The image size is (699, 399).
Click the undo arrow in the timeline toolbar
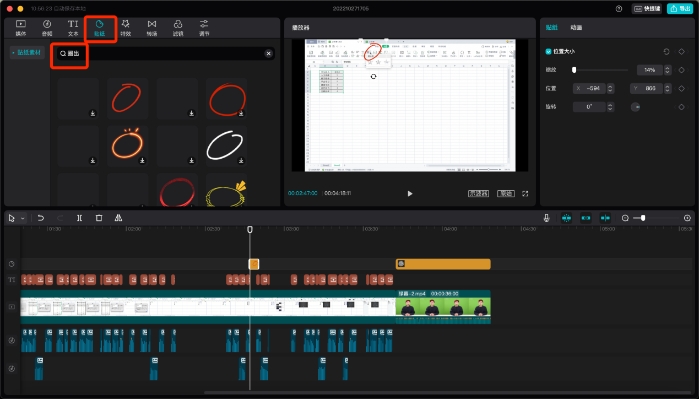(x=41, y=218)
